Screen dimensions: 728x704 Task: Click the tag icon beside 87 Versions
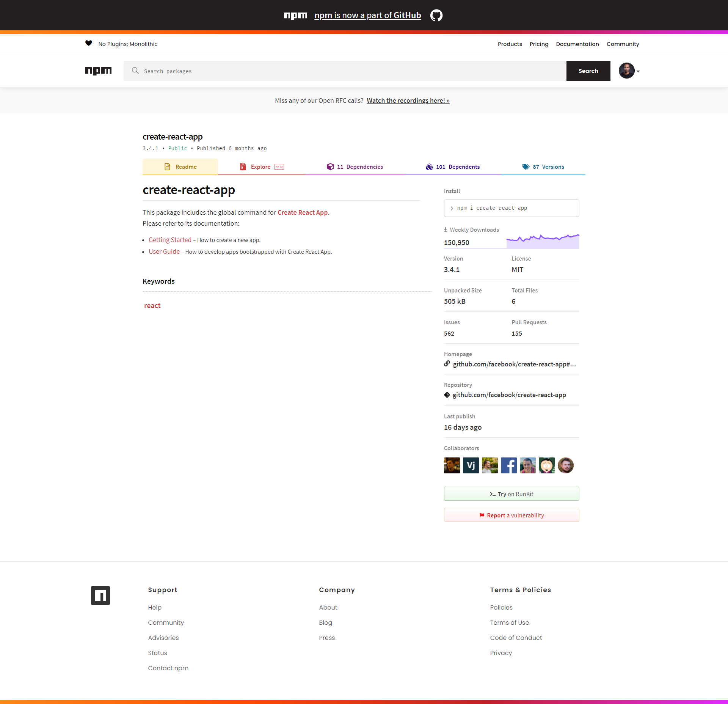pos(526,167)
